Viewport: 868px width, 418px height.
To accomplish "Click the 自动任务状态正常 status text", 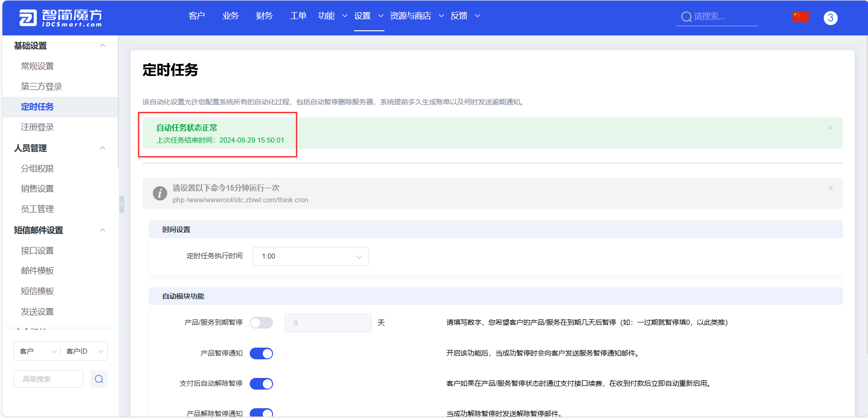I will click(187, 128).
